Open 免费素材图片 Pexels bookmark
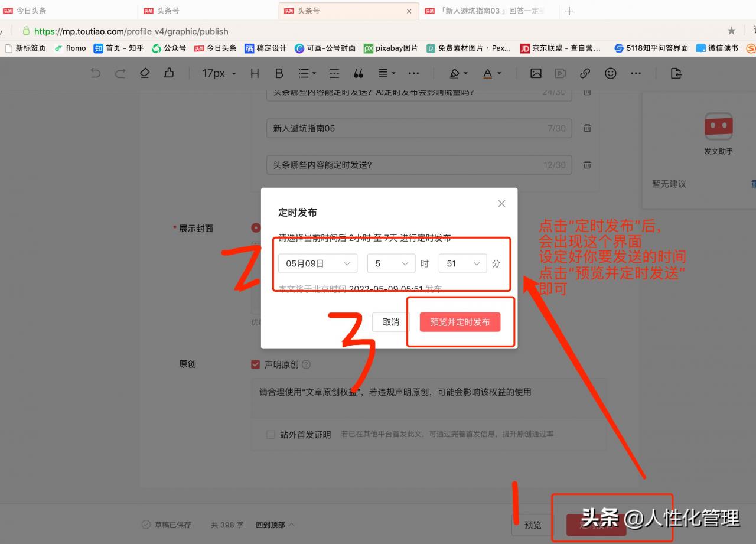This screenshot has height=544, width=756. click(468, 48)
